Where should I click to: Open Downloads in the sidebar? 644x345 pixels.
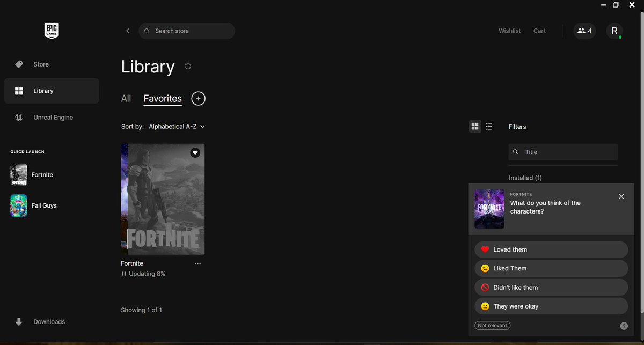pos(52,322)
